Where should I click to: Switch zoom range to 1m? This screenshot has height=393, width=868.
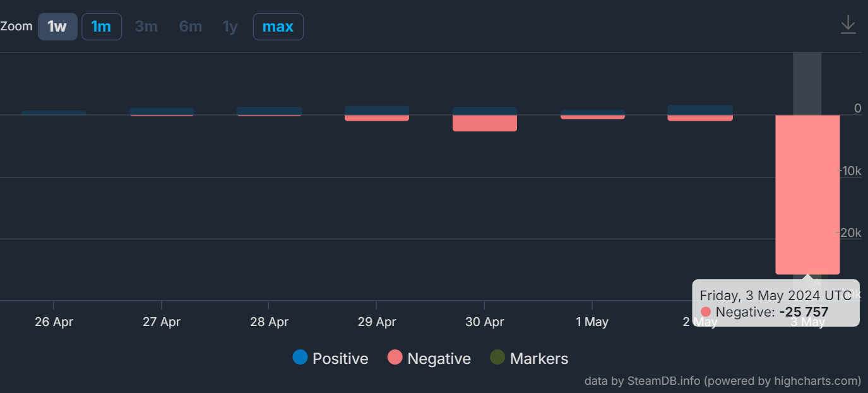pos(101,27)
